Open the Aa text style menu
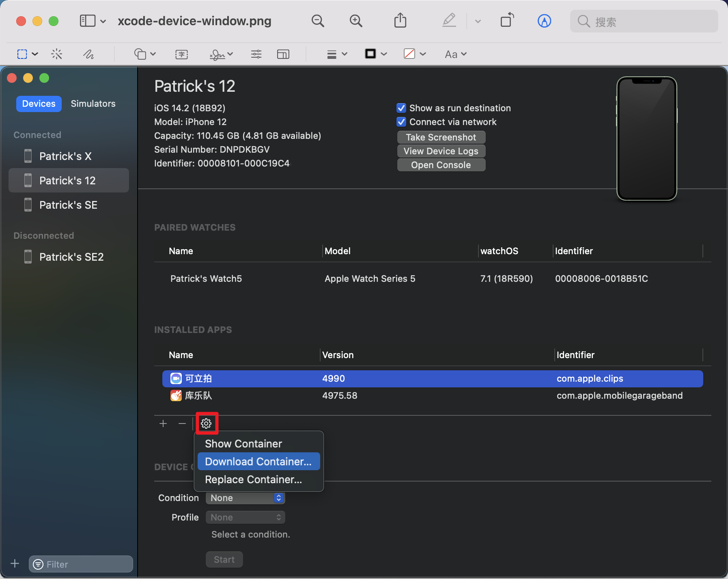 click(x=456, y=54)
